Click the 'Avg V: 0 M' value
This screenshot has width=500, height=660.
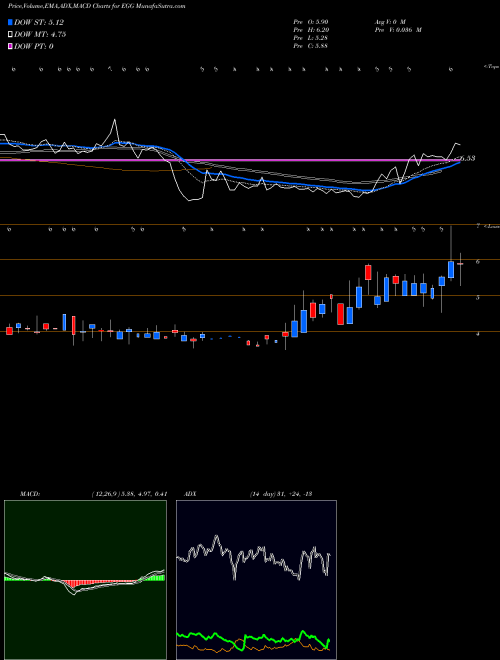click(x=389, y=21)
